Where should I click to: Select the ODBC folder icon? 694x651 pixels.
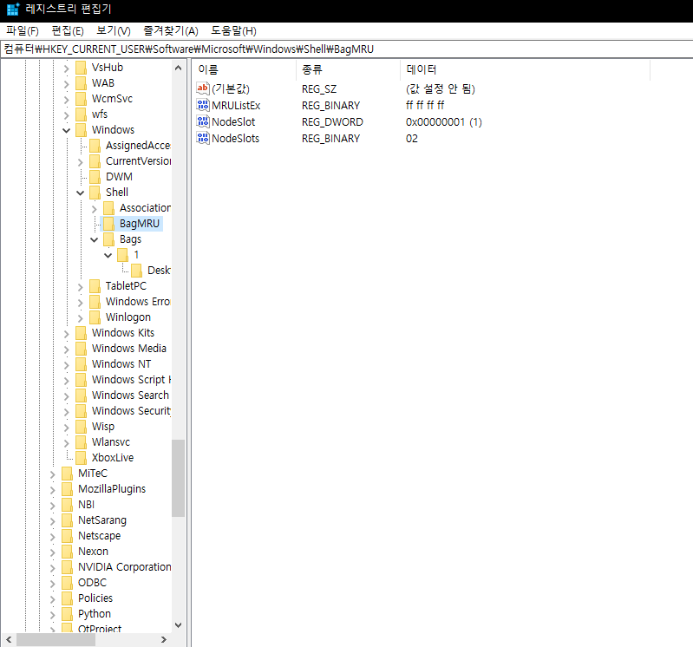[x=67, y=583]
